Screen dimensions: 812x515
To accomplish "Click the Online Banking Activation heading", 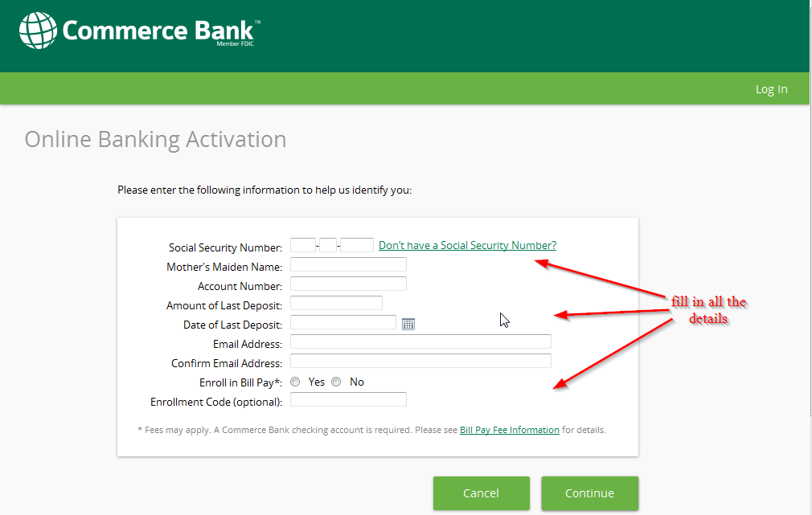I will click(x=155, y=140).
